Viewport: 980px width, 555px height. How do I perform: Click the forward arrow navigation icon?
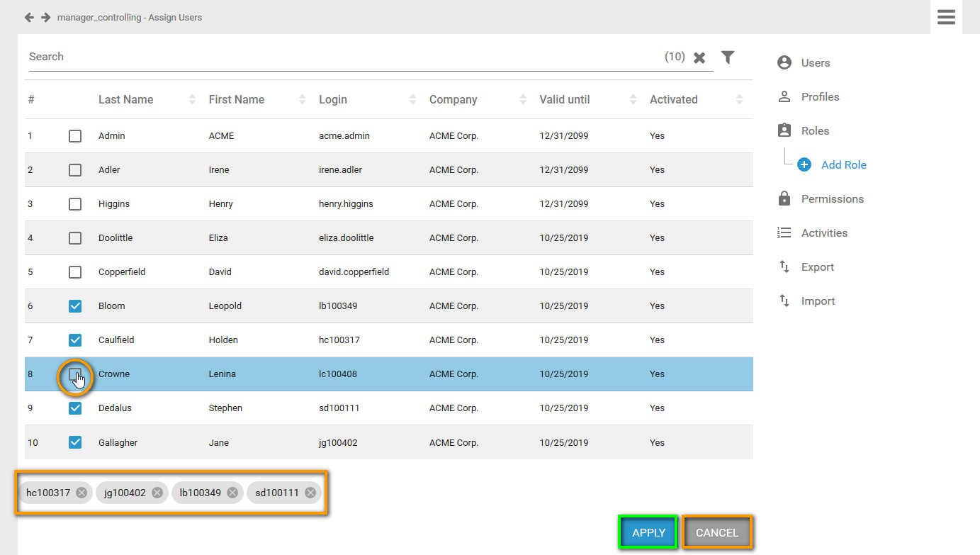45,17
